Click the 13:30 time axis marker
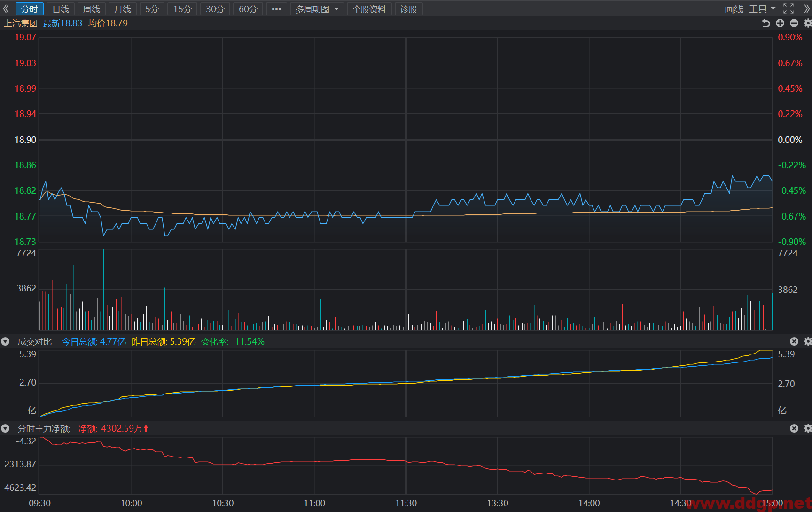Image resolution: width=812 pixels, height=512 pixels. pyautogui.click(x=498, y=503)
